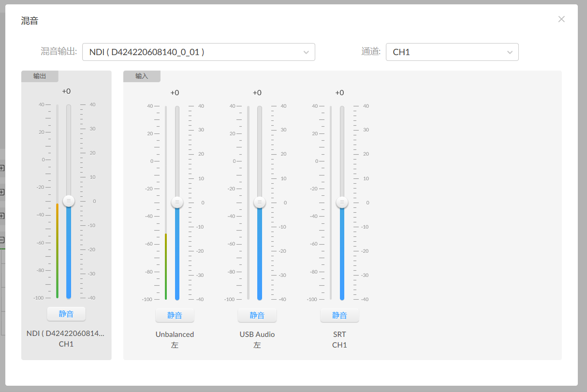Mute the USB Audio input
This screenshot has height=392, width=587.
257,315
